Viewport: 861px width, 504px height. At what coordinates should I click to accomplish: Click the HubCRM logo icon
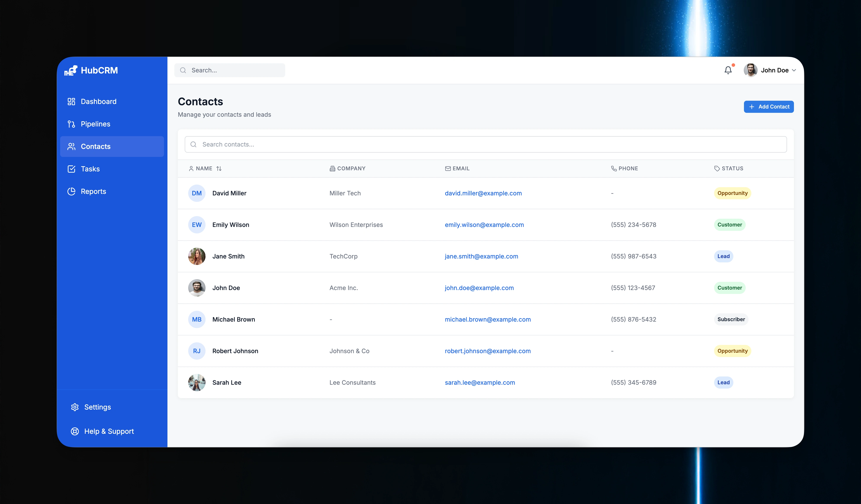pyautogui.click(x=71, y=70)
